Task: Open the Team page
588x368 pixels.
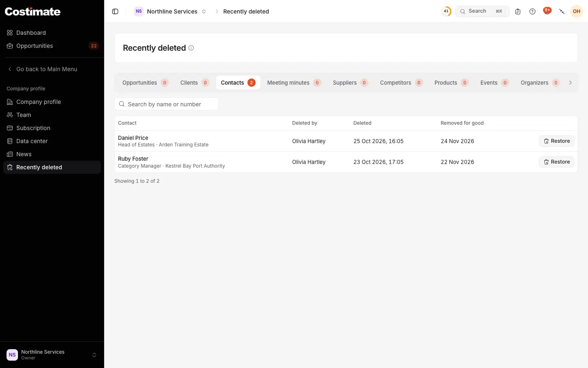Action: 52,115
